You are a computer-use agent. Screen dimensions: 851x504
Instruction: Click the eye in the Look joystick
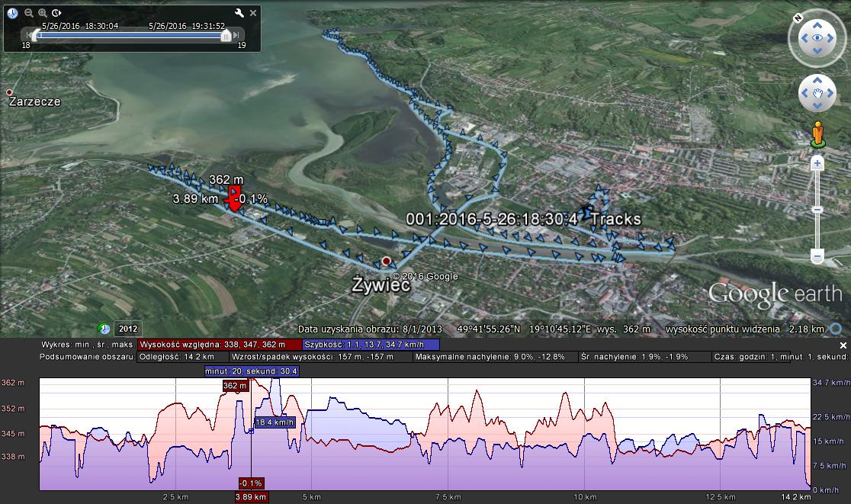(817, 38)
